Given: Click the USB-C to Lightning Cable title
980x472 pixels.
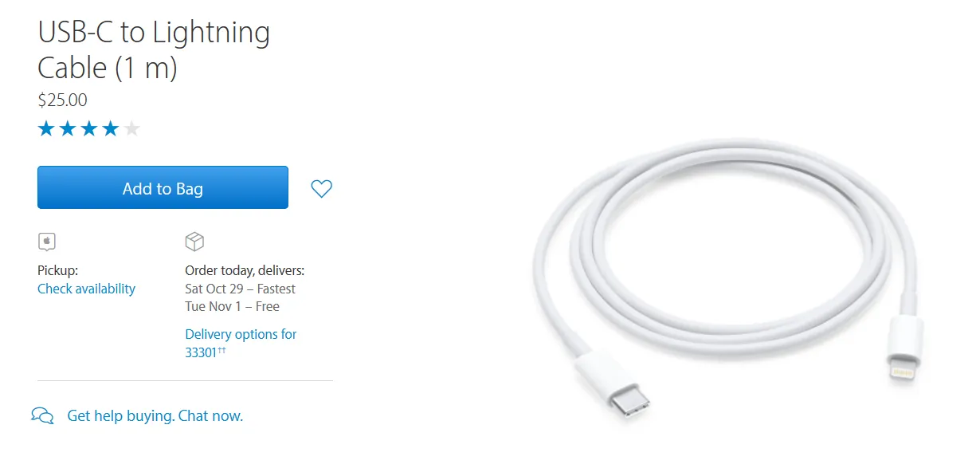Looking at the screenshot, I should click(154, 50).
